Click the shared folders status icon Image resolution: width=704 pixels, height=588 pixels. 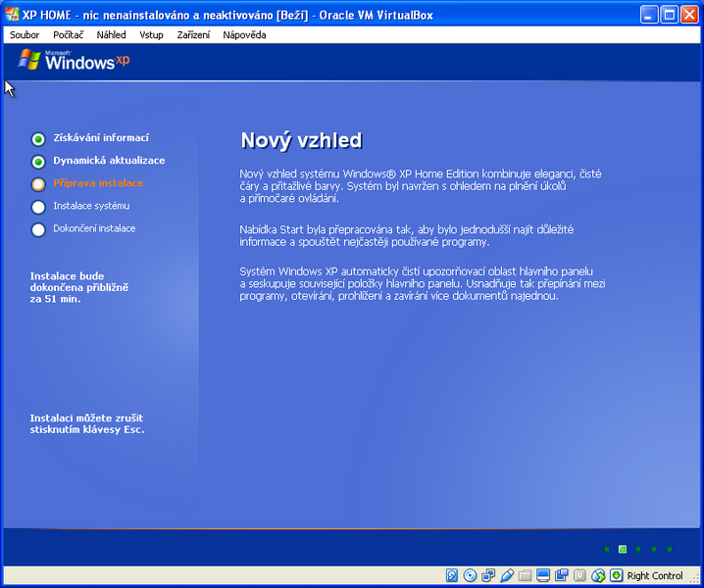[525, 575]
